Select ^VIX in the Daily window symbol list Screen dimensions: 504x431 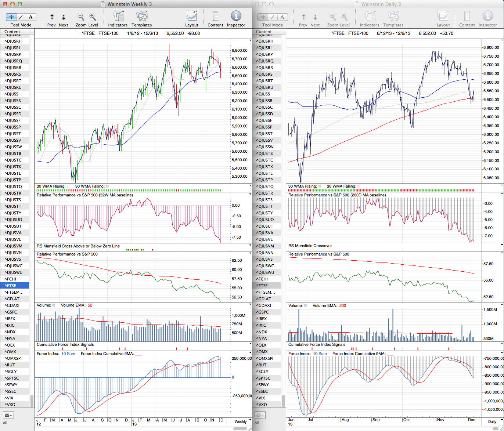click(x=261, y=398)
